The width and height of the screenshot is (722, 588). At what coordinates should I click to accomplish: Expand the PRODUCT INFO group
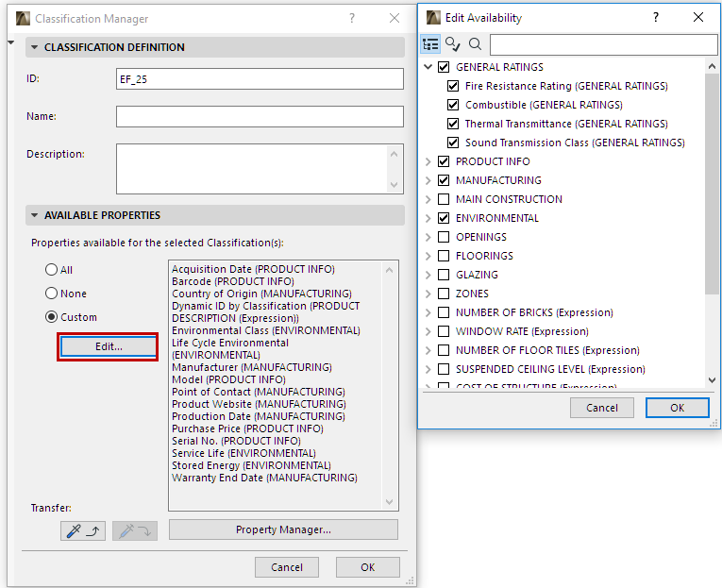click(x=428, y=161)
